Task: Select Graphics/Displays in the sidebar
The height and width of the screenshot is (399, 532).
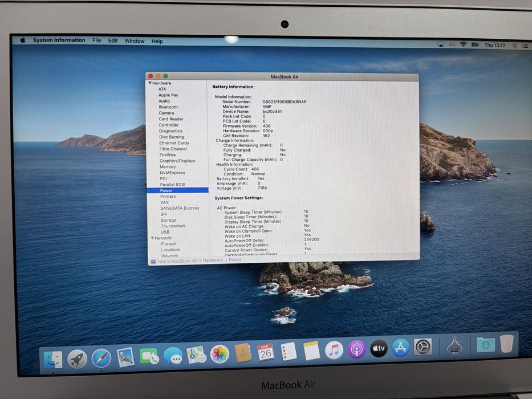Action: (x=177, y=161)
